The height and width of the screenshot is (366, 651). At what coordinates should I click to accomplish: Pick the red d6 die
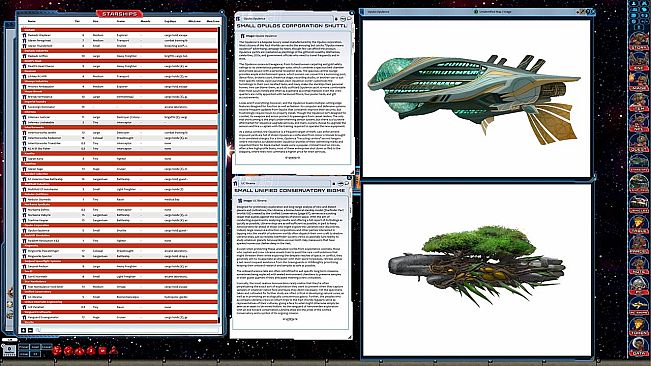click(x=103, y=351)
